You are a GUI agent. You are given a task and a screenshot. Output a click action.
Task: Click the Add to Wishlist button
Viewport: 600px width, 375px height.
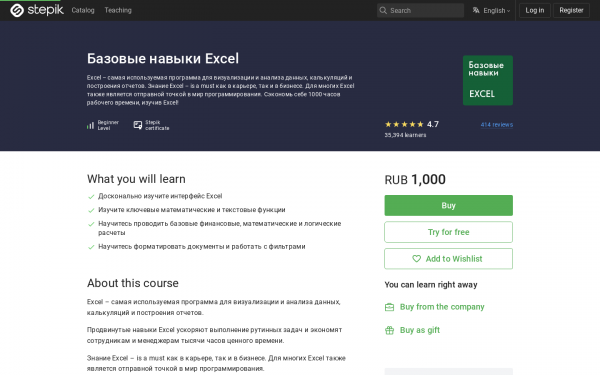tap(448, 259)
